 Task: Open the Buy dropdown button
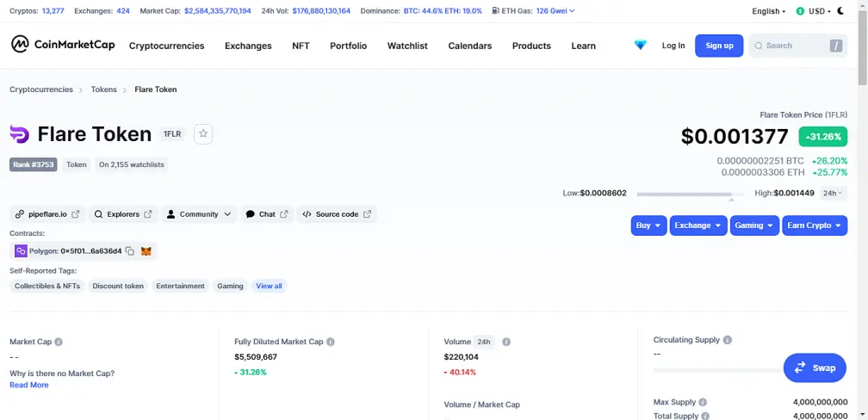click(x=648, y=225)
